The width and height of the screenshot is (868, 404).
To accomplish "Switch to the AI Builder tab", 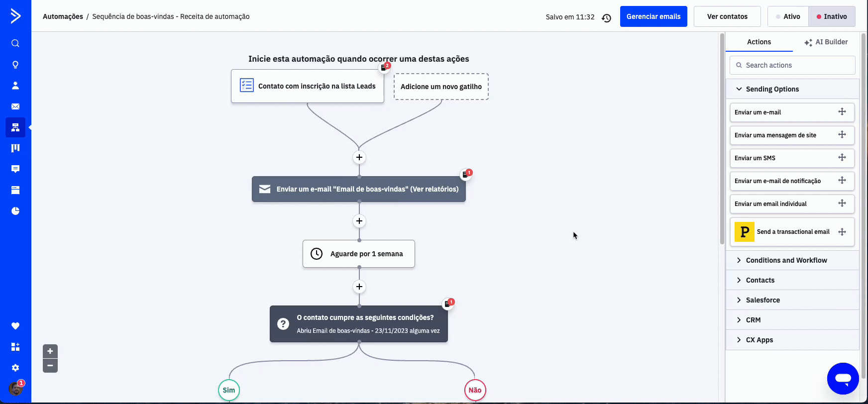I will [x=826, y=42].
